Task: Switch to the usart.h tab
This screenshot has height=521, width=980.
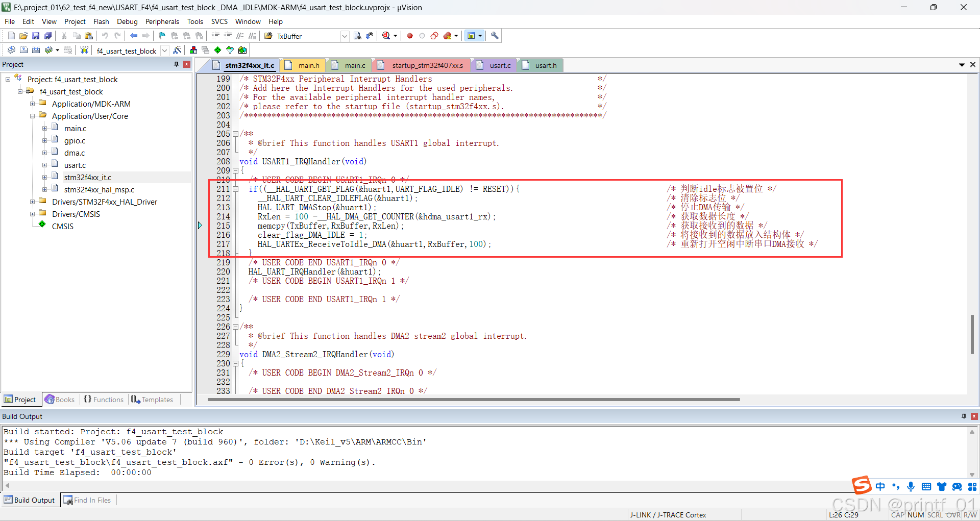Action: [x=540, y=65]
